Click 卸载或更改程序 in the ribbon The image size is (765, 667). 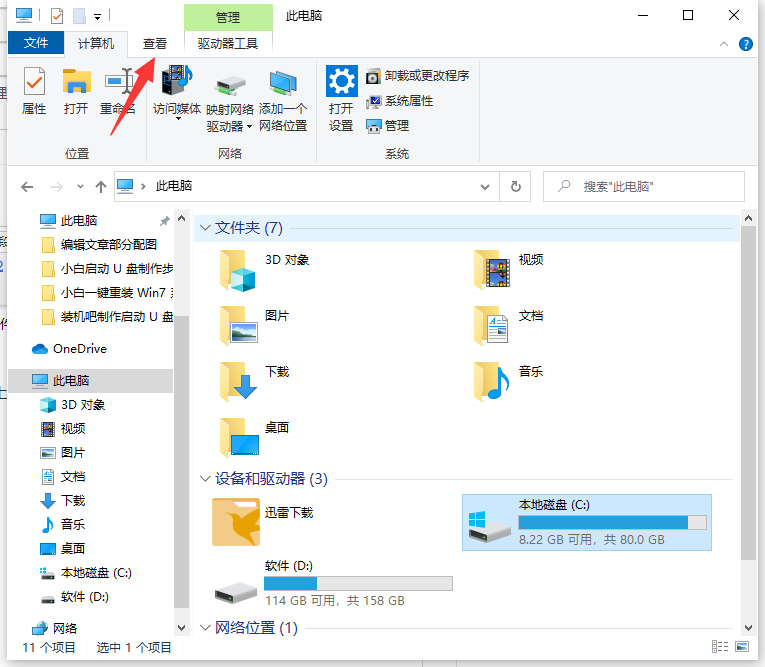coord(418,76)
